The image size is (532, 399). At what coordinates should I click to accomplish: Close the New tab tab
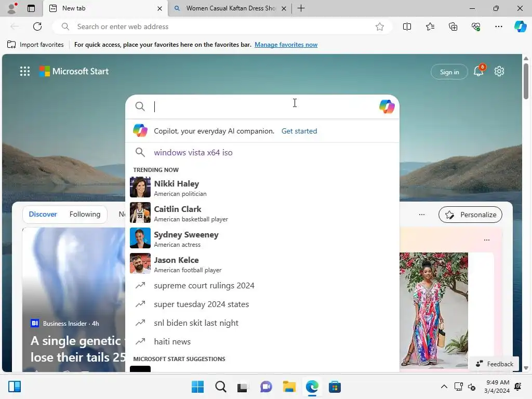(x=159, y=8)
